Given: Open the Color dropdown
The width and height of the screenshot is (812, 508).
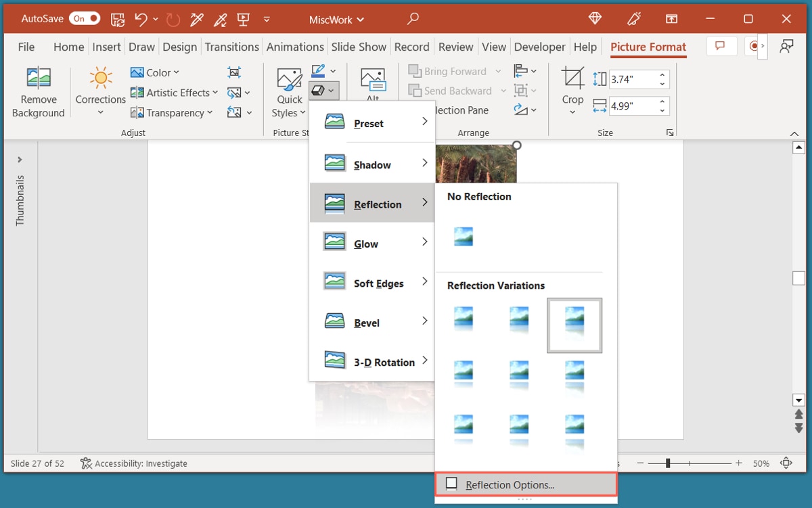Looking at the screenshot, I should coord(154,72).
